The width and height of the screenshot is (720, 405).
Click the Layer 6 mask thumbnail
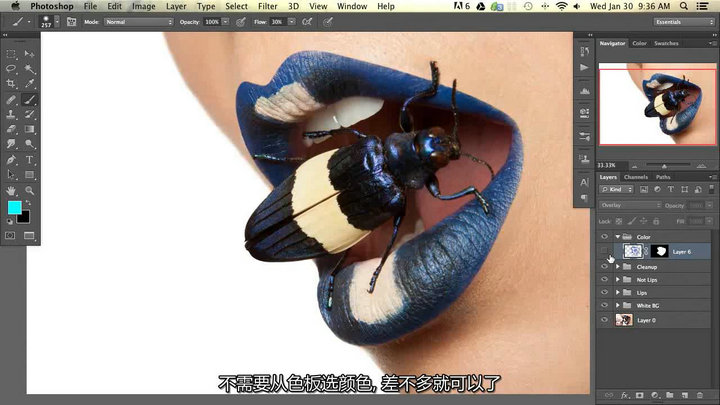[x=658, y=252]
